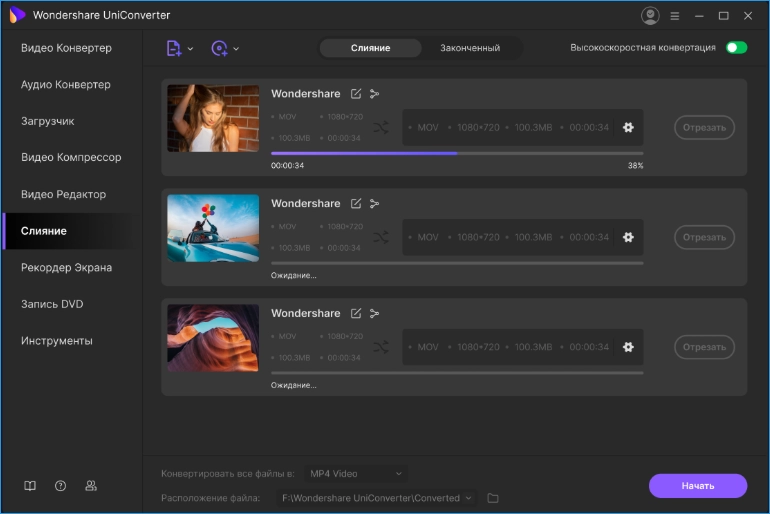Open settings gear for third video
The height and width of the screenshot is (514, 770).
628,347
